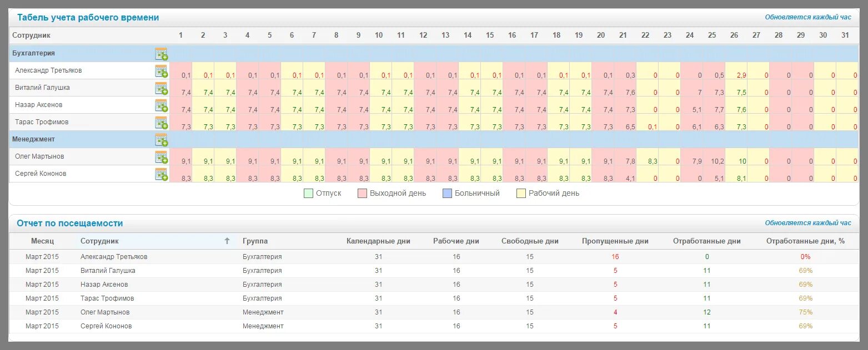Open calendar icon for Виталий Галушка
The width and height of the screenshot is (868, 350).
coord(161,88)
